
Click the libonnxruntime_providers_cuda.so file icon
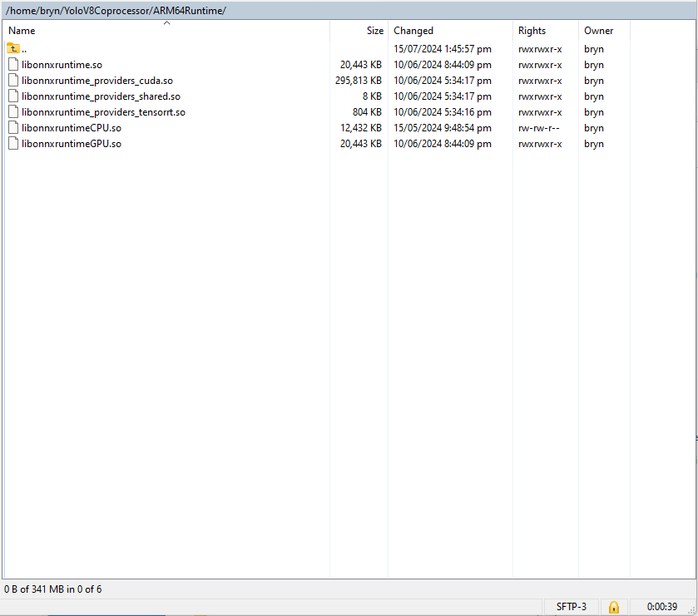13,80
